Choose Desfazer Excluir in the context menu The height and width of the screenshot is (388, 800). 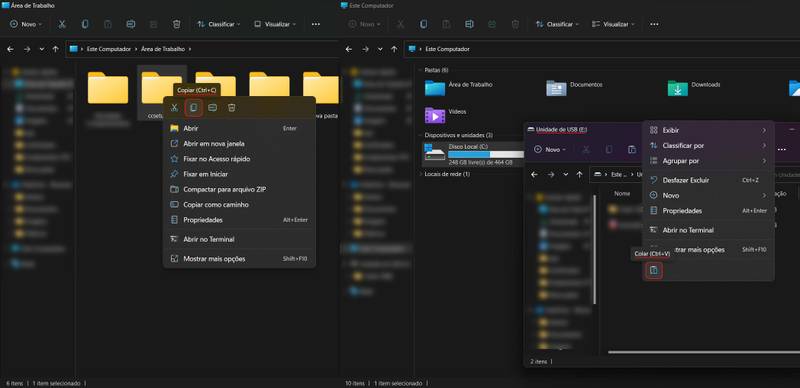708,180
